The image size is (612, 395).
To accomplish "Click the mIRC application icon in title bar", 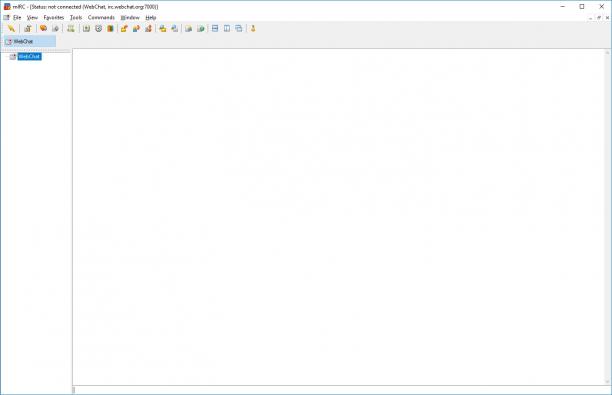I will coord(7,7).
